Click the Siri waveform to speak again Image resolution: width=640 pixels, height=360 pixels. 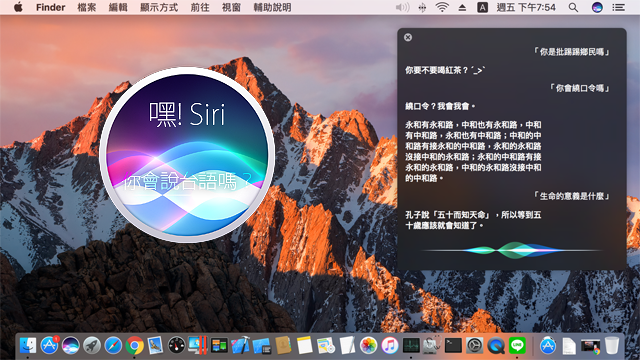(512, 250)
